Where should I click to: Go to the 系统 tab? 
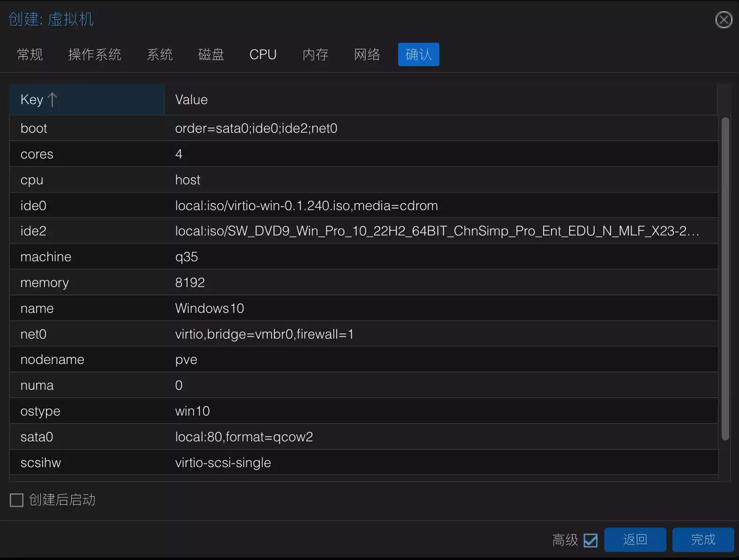pos(160,54)
